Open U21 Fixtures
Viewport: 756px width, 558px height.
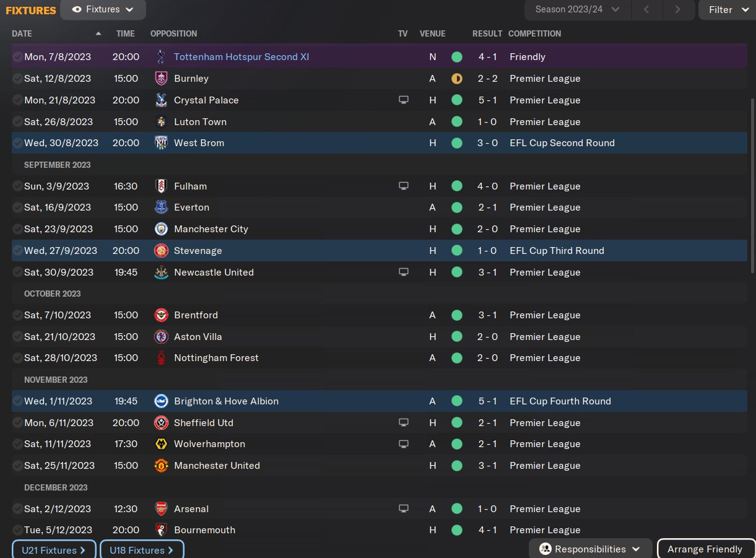pyautogui.click(x=54, y=550)
